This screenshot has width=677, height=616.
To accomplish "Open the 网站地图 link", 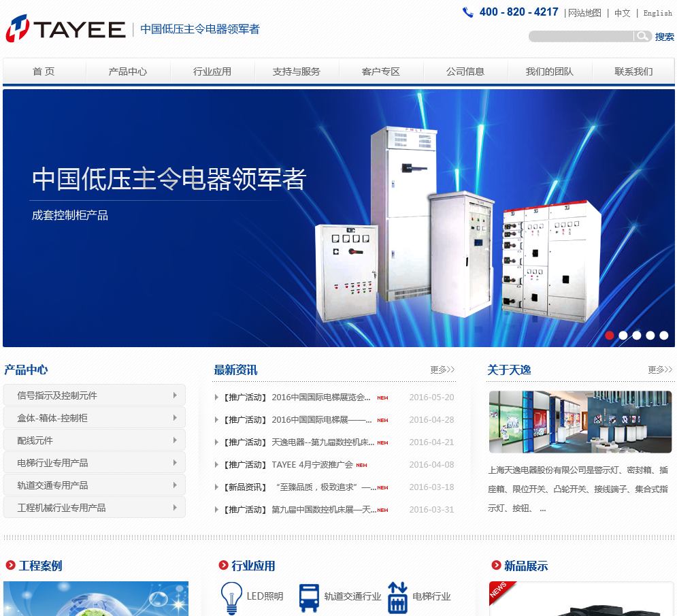I will (584, 13).
